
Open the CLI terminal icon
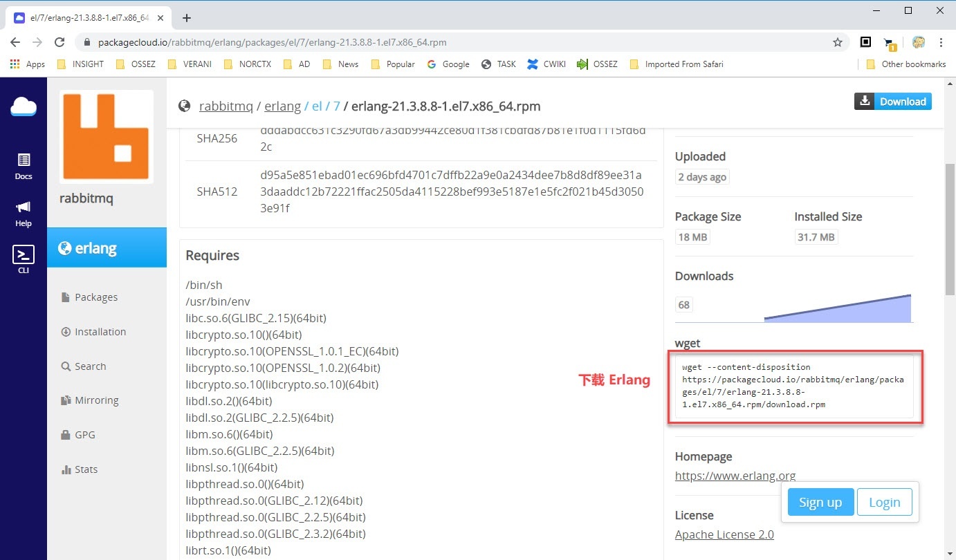tap(24, 259)
